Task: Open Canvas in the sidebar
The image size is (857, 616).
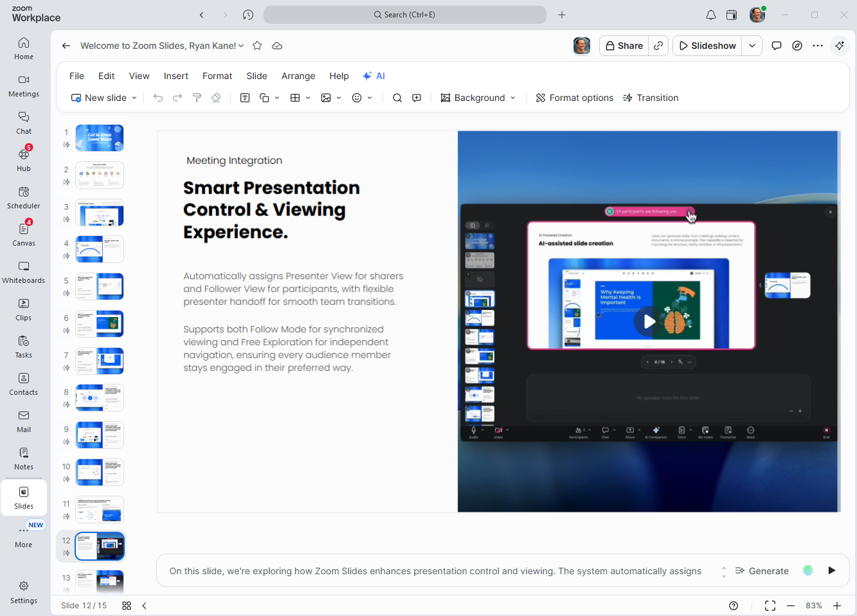Action: click(x=24, y=235)
